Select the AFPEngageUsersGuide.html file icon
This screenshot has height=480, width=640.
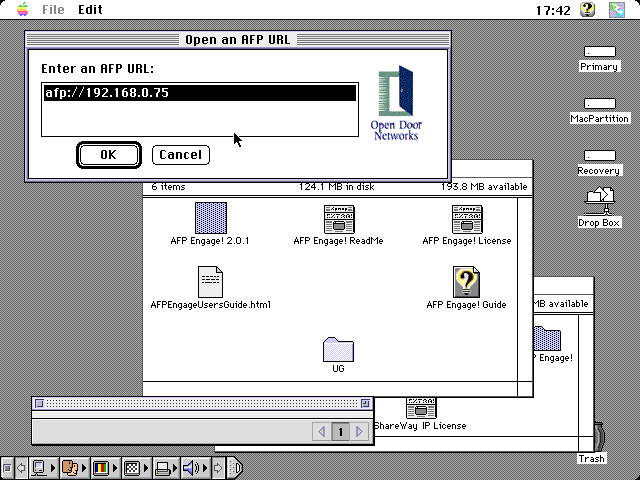point(210,282)
